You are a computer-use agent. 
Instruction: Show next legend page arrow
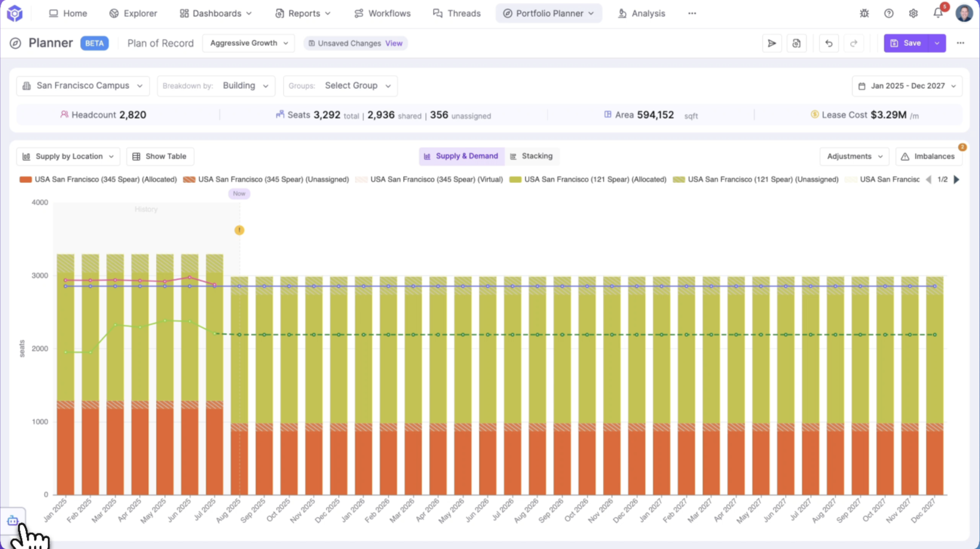coord(957,179)
